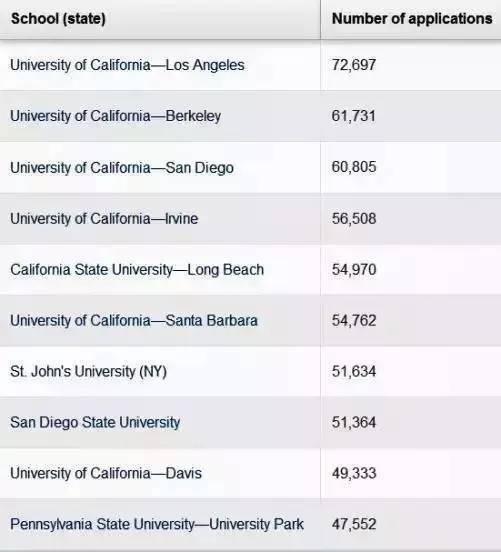Viewport: 501px width, 552px height.
Task: Click the 47,552 applications cell
Action: pyautogui.click(x=354, y=524)
